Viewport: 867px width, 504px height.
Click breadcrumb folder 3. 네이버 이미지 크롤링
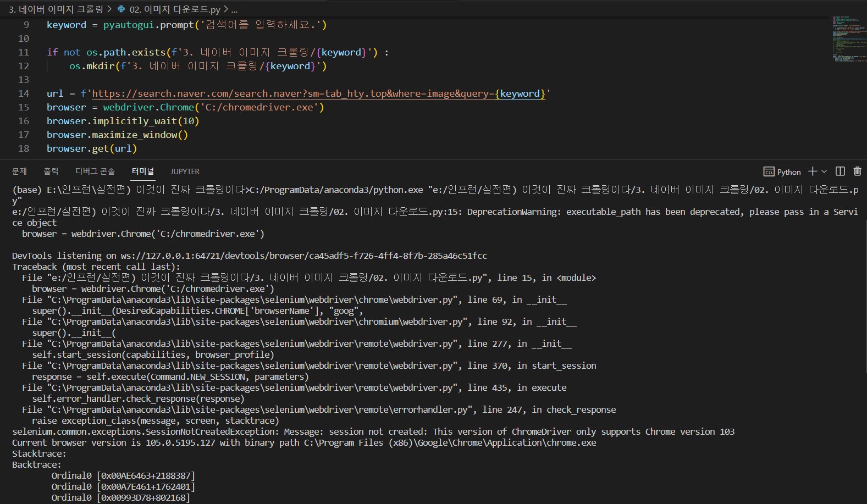tap(56, 9)
